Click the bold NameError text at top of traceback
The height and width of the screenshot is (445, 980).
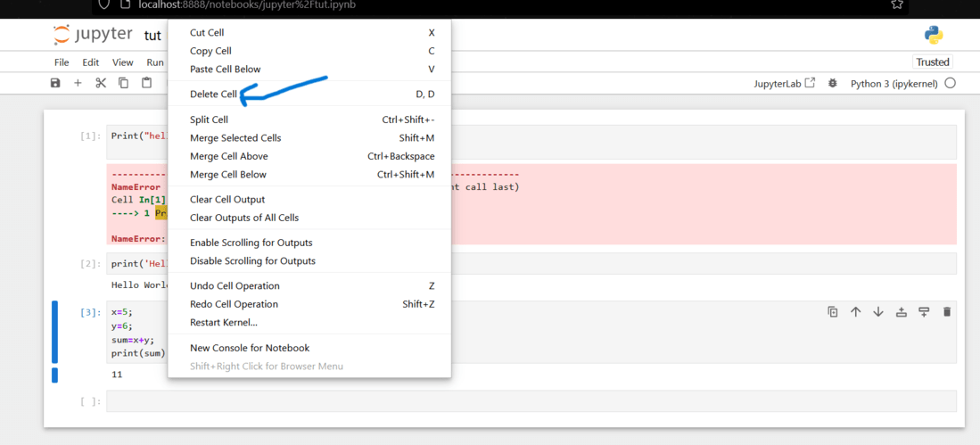136,187
